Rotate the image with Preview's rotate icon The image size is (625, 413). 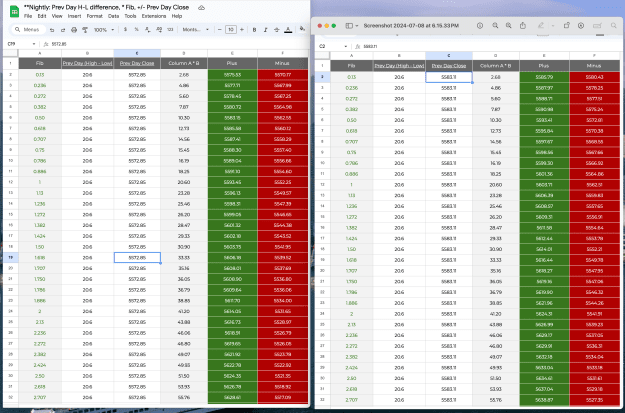click(x=566, y=26)
